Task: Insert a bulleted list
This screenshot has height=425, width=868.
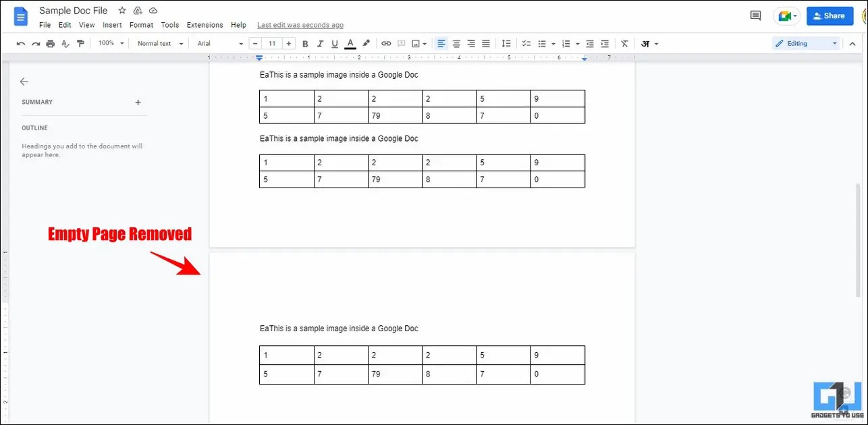Action: [542, 43]
